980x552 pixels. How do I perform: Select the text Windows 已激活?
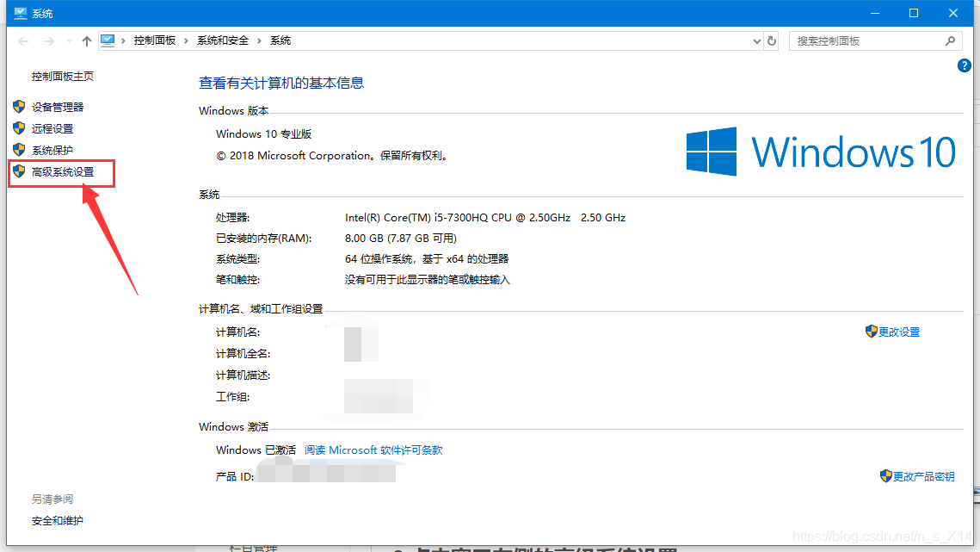point(256,450)
